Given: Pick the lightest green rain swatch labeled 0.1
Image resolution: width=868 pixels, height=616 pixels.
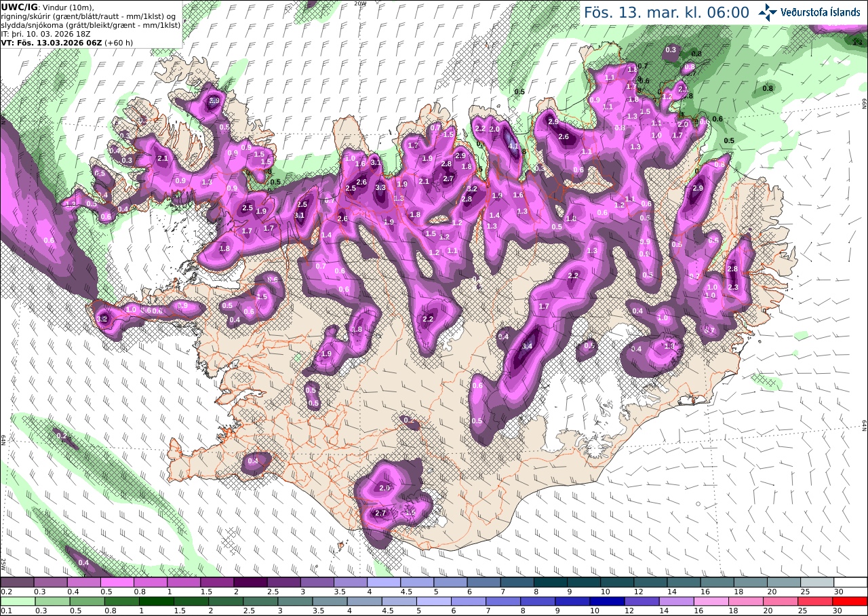Looking at the screenshot, I should coord(18,601).
